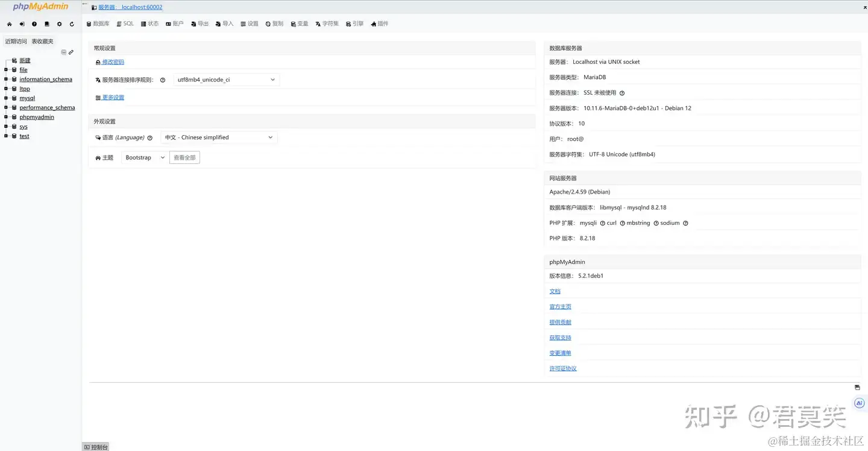The image size is (868, 451).
Task: Click the console window icon at bottom right
Action: 857,388
